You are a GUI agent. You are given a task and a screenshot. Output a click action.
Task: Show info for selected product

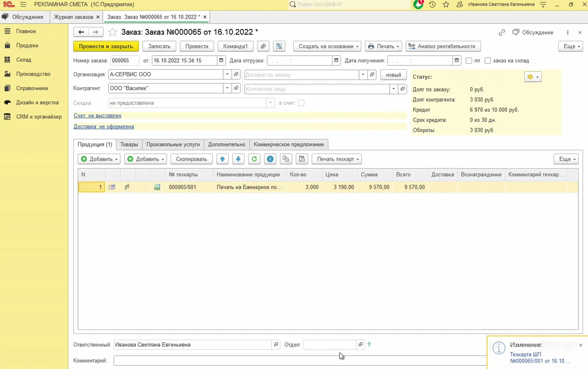click(270, 159)
